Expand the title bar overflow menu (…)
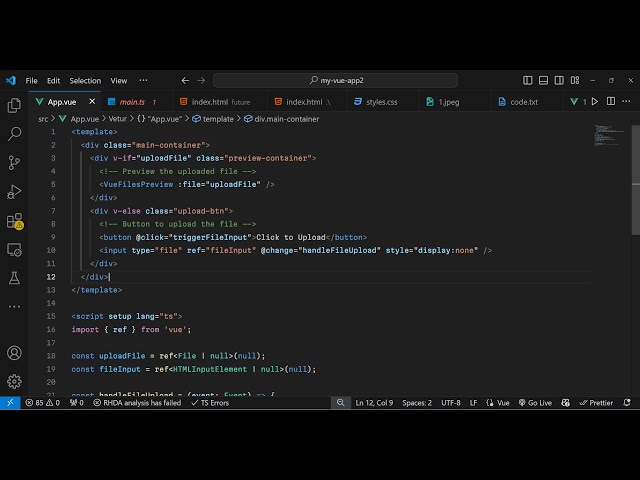This screenshot has width=640, height=480. [143, 80]
